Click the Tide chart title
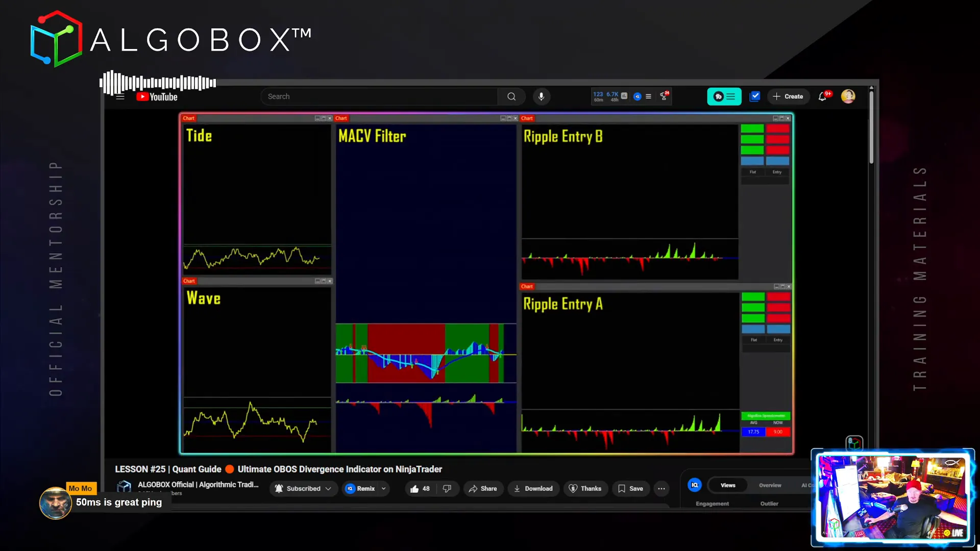 tap(199, 136)
